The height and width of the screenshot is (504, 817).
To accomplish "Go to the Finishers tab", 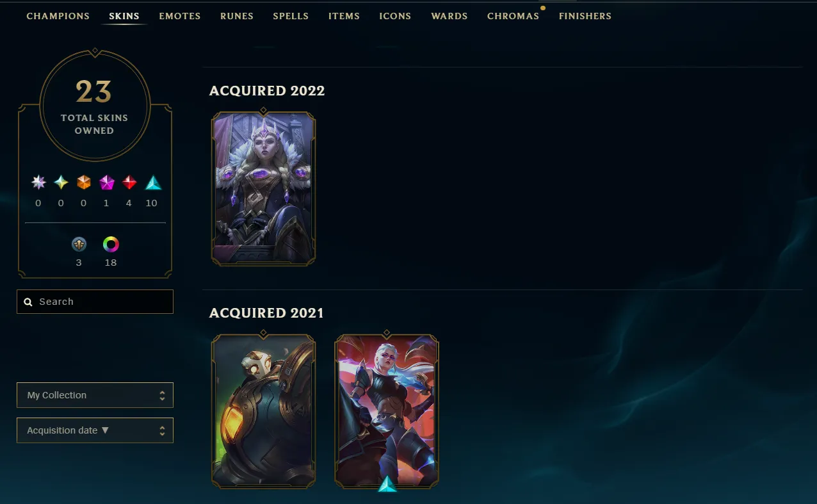I will [x=585, y=16].
